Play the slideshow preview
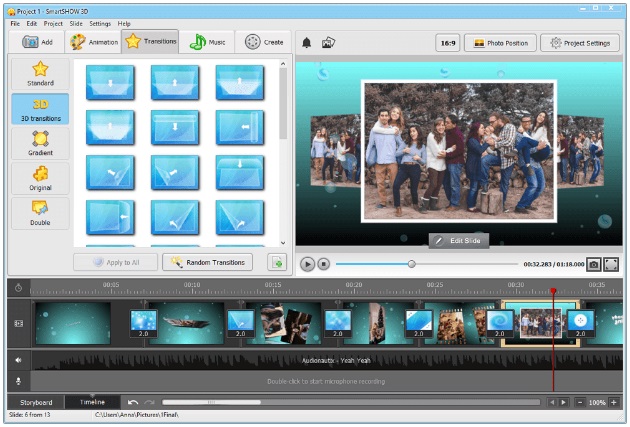This screenshot has height=427, width=630. click(x=307, y=264)
